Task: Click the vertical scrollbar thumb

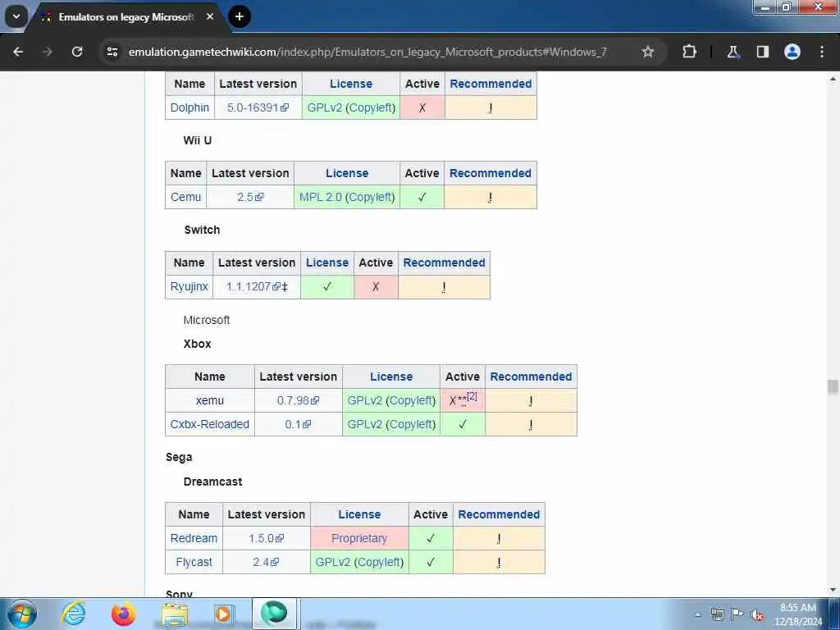Action: (x=833, y=387)
